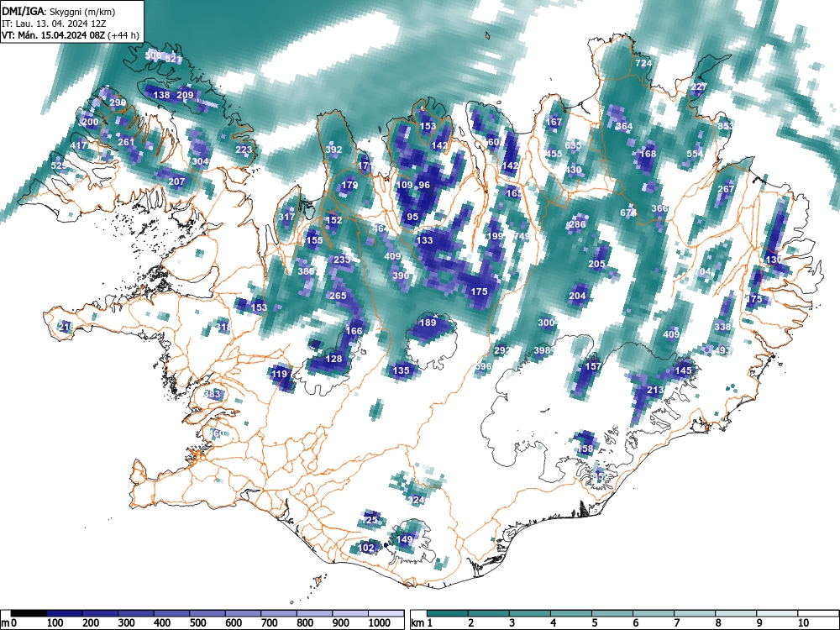Click the visibility value 158
Viewport: 840px width, 630px height.
(x=585, y=449)
